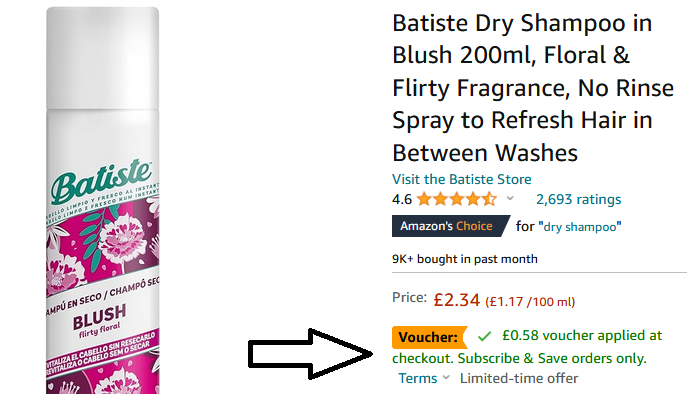This screenshot has width=687, height=394.
Task: Click the £1.17 per 100 ml unit price
Action: [530, 302]
